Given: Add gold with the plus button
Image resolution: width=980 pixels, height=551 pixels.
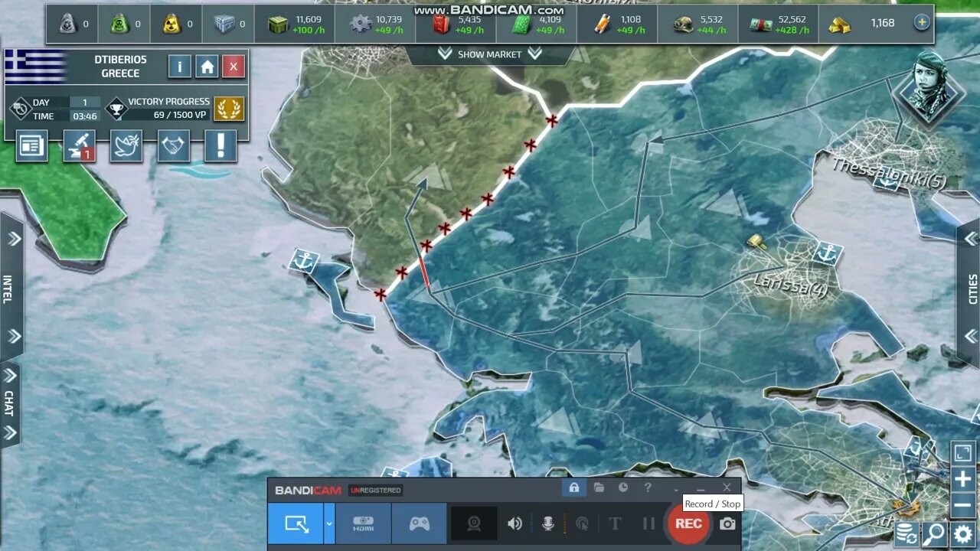Looking at the screenshot, I should (922, 22).
